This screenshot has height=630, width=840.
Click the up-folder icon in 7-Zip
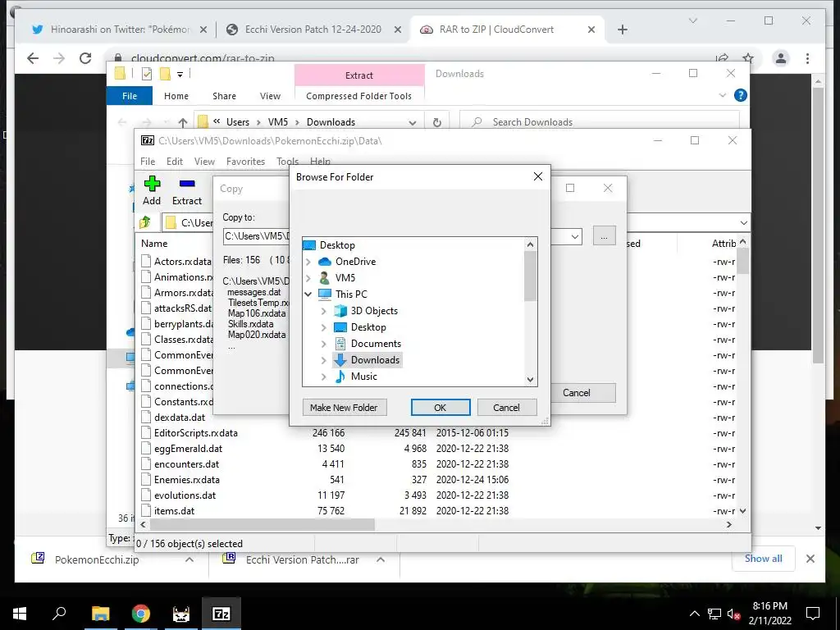[x=145, y=221]
